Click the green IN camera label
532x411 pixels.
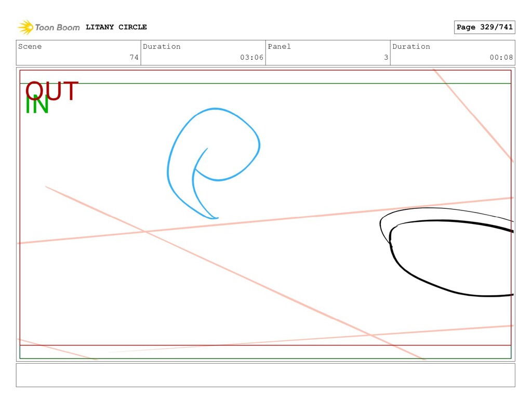pos(37,105)
